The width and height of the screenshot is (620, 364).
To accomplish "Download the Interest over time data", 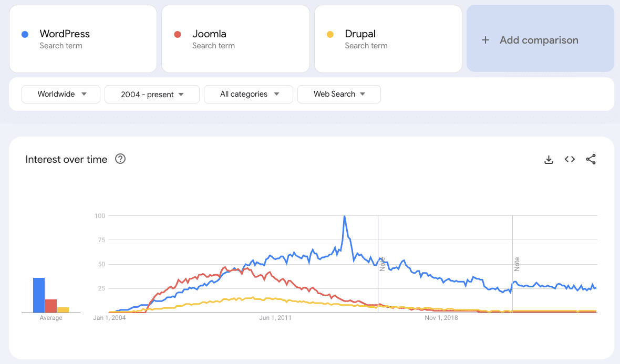I will pos(549,160).
